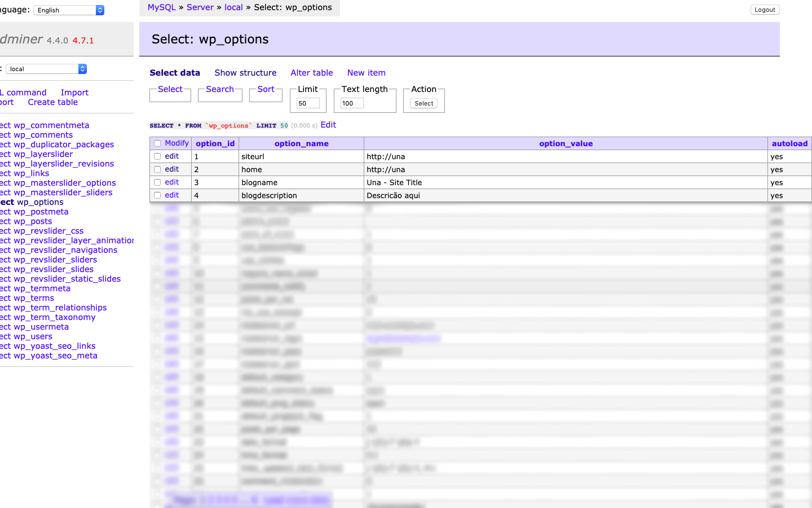Sort by the option_id column header
812x508 pixels.
(x=215, y=143)
